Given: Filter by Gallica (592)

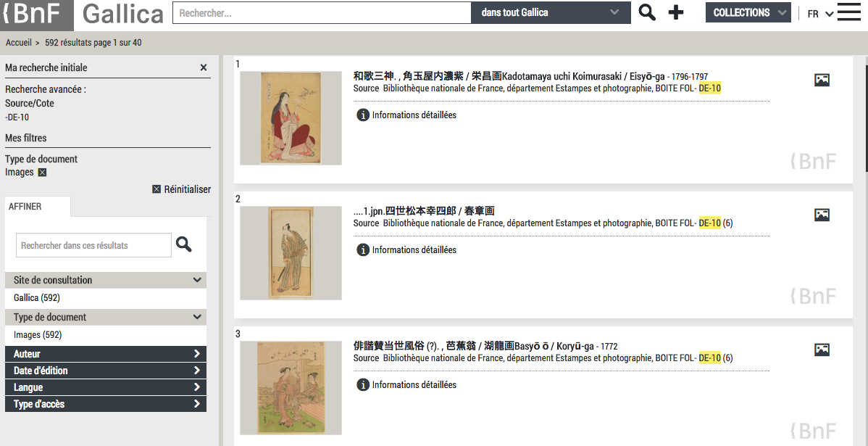Looking at the screenshot, I should [x=37, y=297].
